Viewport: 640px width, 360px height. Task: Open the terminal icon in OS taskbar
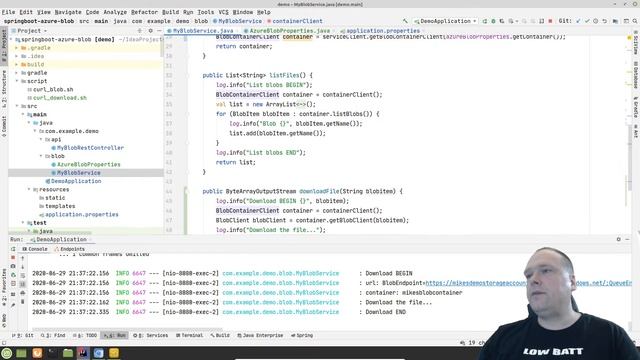click(x=52, y=353)
